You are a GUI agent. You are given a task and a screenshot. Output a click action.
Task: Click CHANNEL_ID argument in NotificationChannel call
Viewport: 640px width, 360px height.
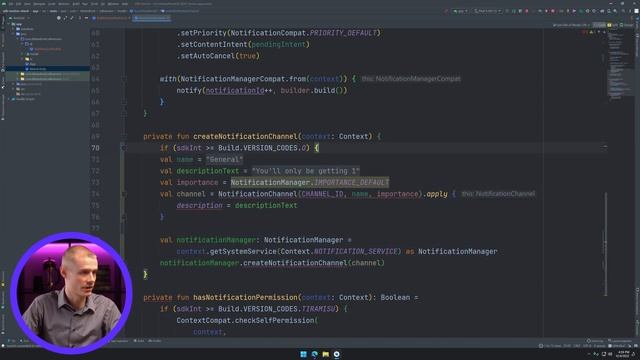point(322,194)
